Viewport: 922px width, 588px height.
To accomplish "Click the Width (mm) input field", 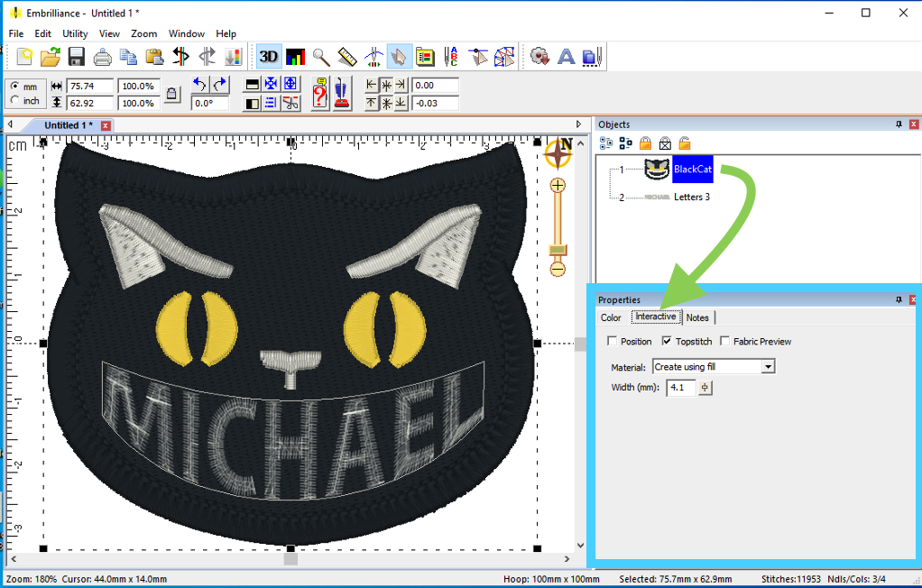I will (x=680, y=388).
